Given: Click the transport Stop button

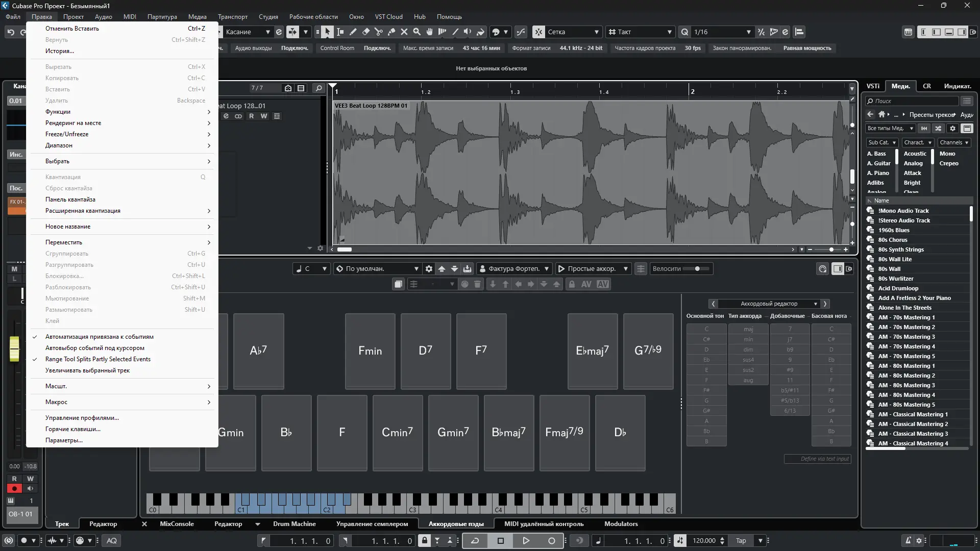Looking at the screenshot, I should 500,541.
